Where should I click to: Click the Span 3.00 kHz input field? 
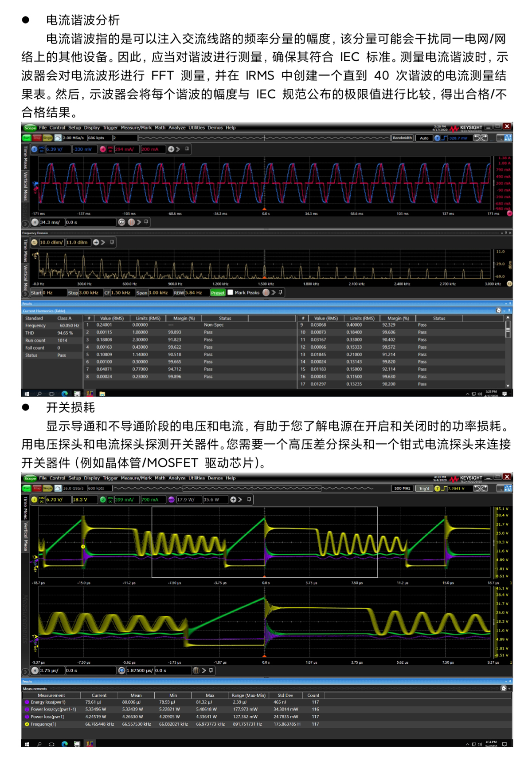[158, 293]
